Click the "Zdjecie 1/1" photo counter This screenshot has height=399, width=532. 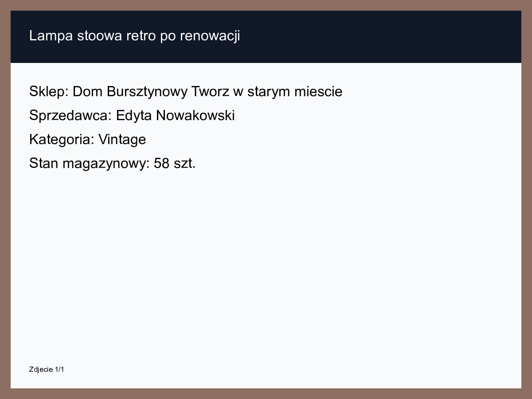(47, 369)
